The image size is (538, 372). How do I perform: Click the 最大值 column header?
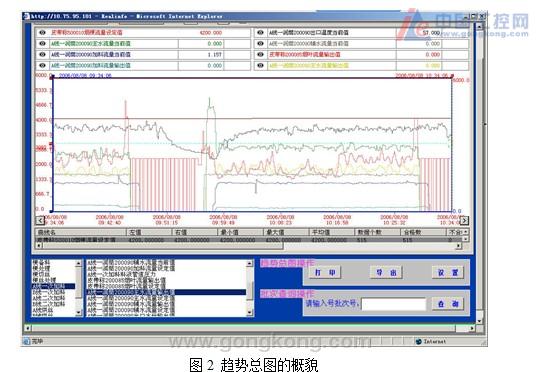[x=286, y=232]
